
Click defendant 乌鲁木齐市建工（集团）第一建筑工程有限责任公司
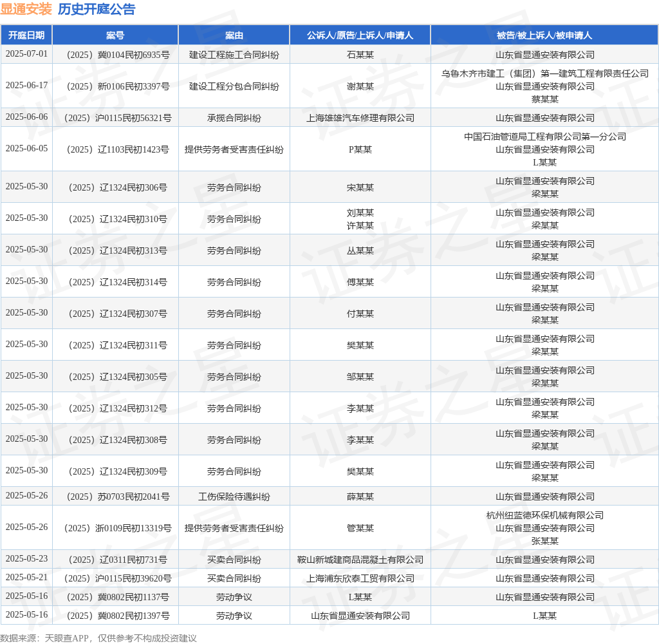click(x=544, y=73)
